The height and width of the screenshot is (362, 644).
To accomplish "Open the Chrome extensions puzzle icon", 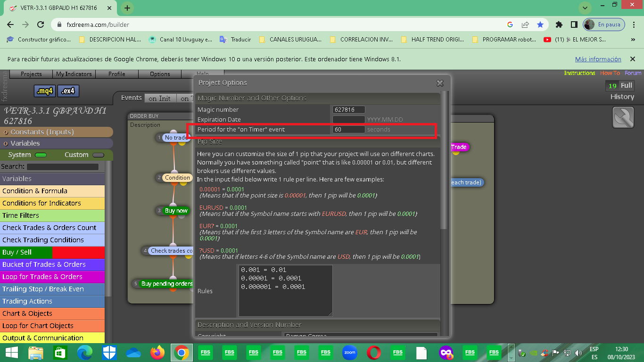I will click(x=559, y=25).
